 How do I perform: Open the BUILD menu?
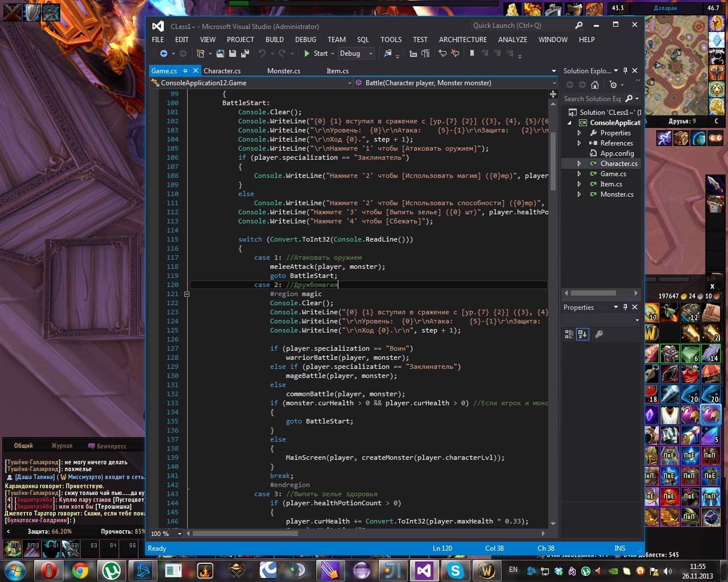pyautogui.click(x=275, y=40)
